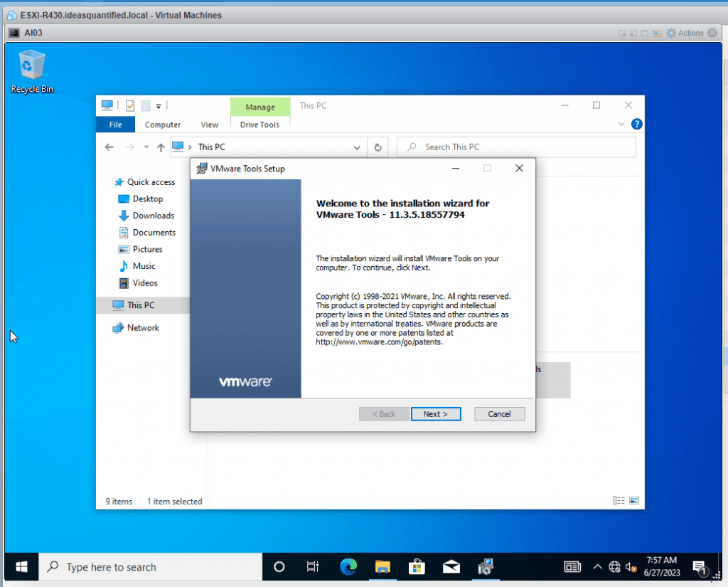Click the AI03 console title label
728x587 pixels.
(33, 33)
